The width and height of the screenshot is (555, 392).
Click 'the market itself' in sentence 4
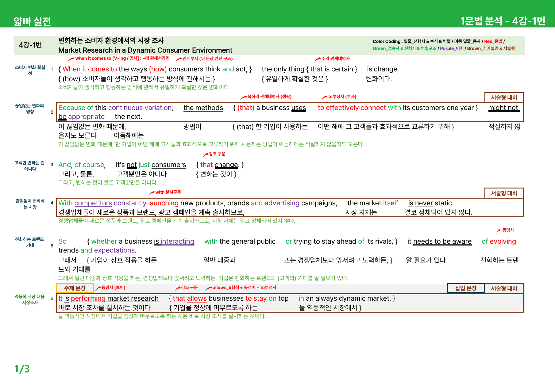point(373,203)
